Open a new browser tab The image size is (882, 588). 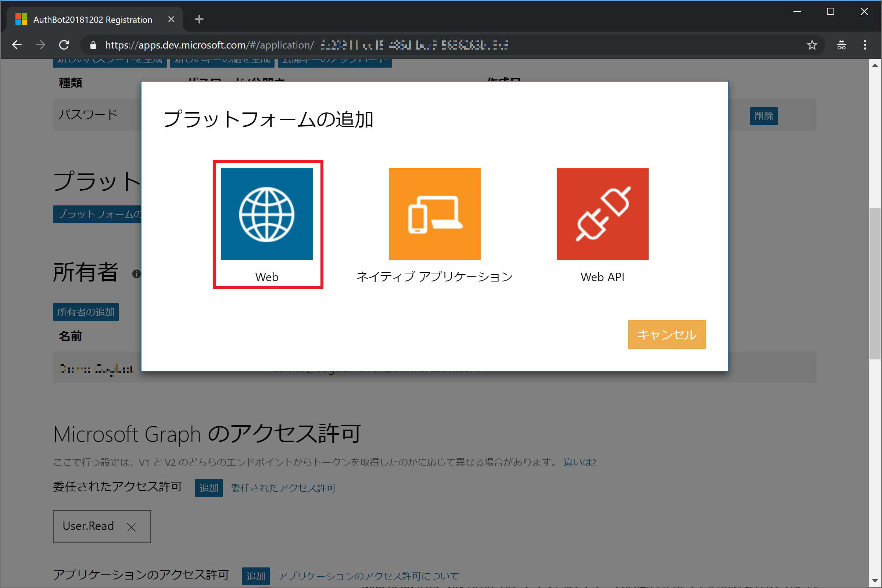tap(199, 19)
